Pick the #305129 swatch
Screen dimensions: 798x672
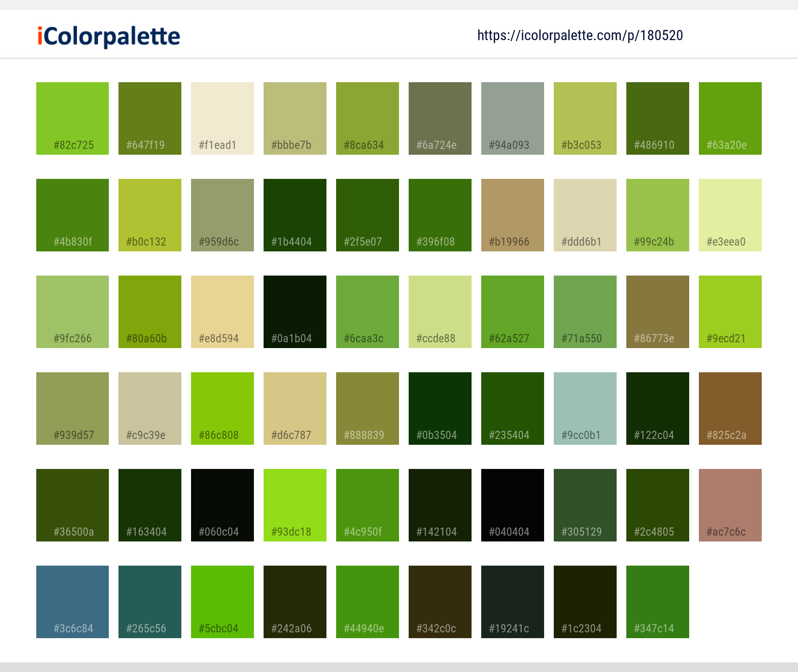tap(585, 505)
